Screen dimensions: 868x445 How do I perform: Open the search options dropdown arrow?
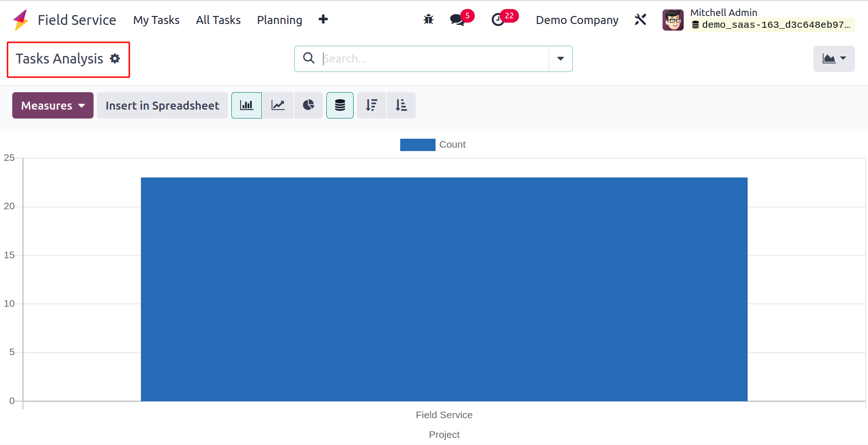coord(560,59)
